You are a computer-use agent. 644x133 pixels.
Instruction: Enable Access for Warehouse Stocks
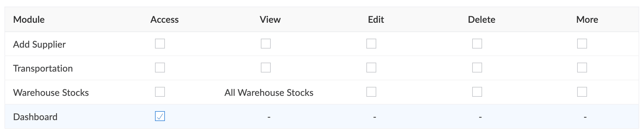pyautogui.click(x=160, y=92)
